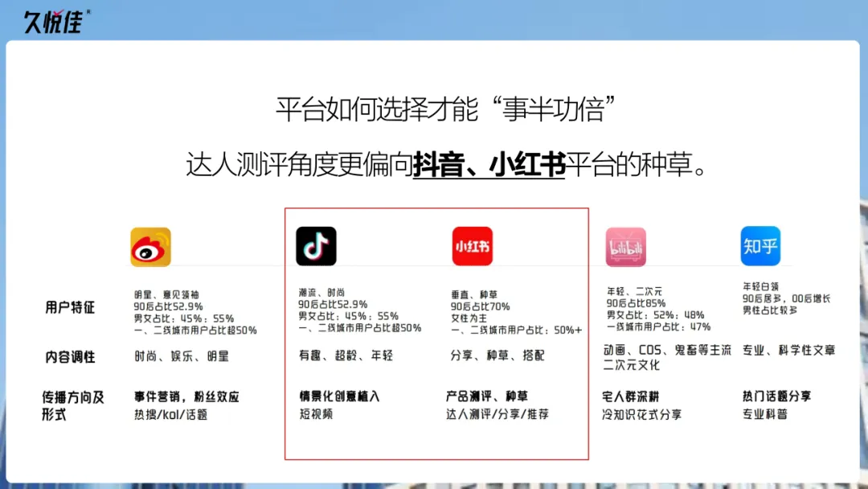Click the text 产品测评、种草
868x489 pixels.
[x=487, y=396]
